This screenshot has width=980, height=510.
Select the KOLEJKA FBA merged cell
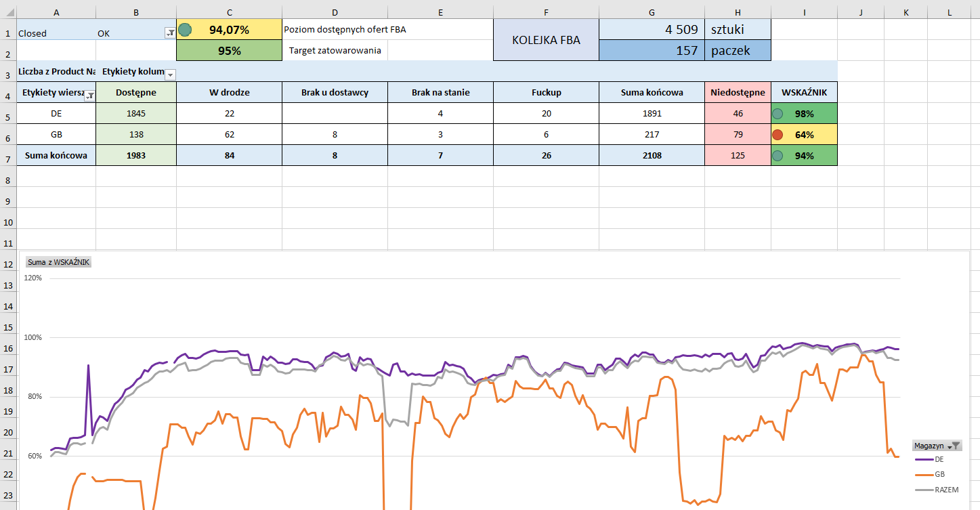pos(546,40)
